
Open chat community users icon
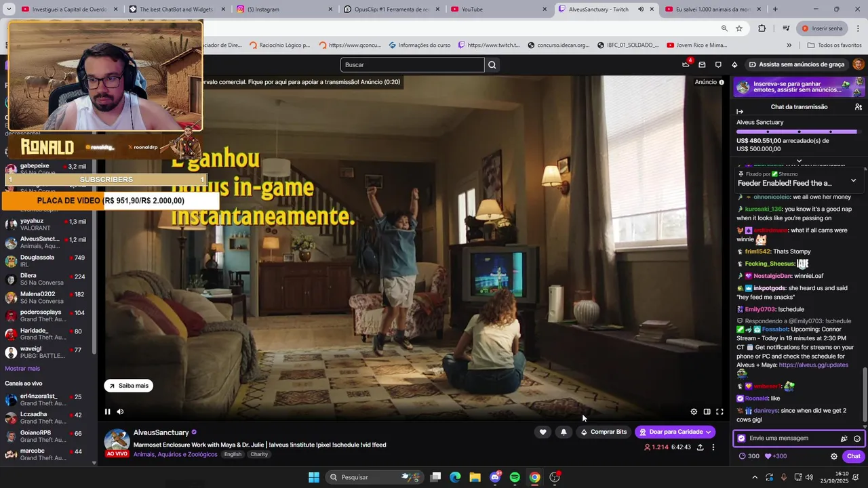coord(859,107)
